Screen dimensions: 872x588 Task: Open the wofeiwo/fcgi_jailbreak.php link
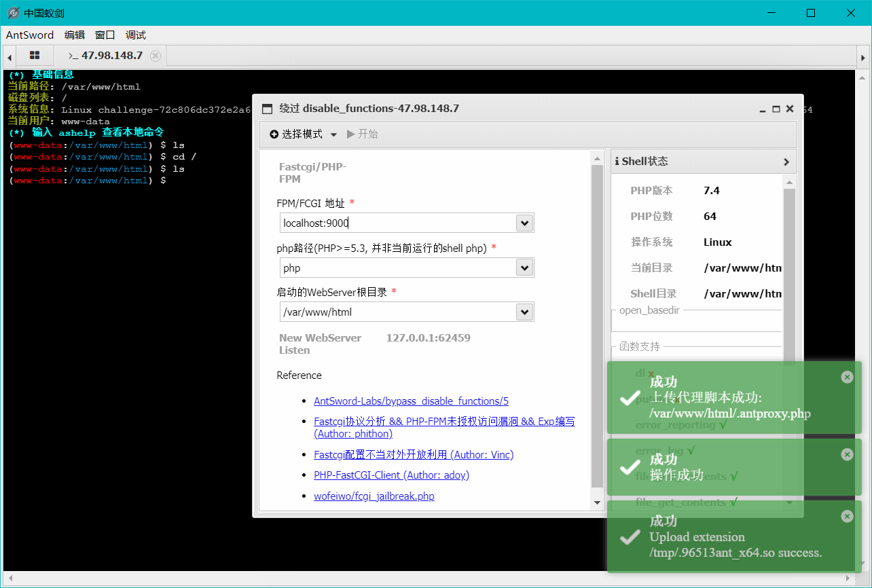(374, 496)
